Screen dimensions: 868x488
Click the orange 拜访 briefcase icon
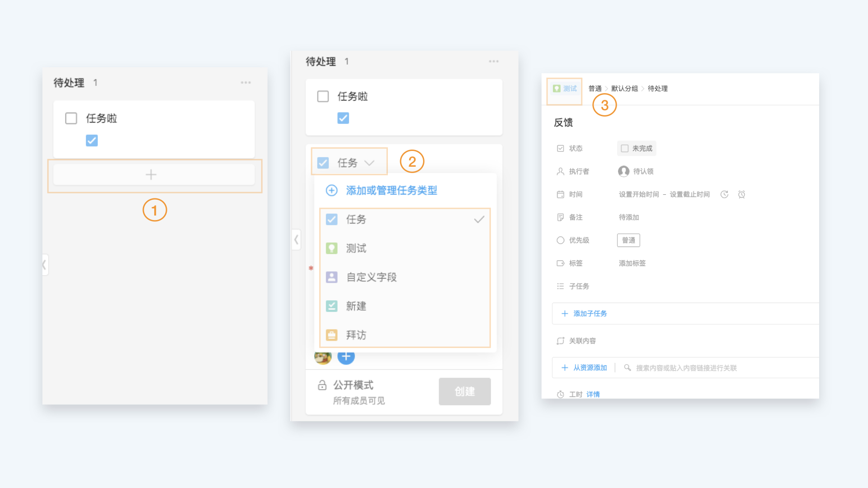click(332, 335)
